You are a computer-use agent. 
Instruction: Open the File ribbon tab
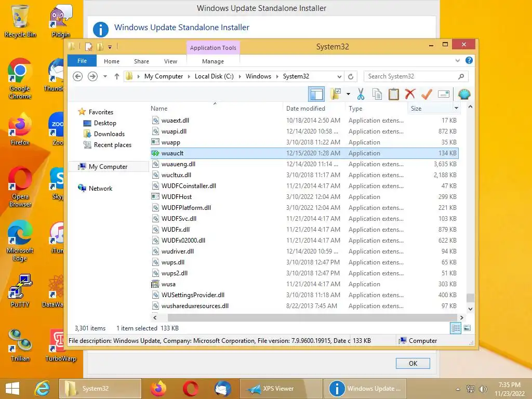pyautogui.click(x=82, y=61)
